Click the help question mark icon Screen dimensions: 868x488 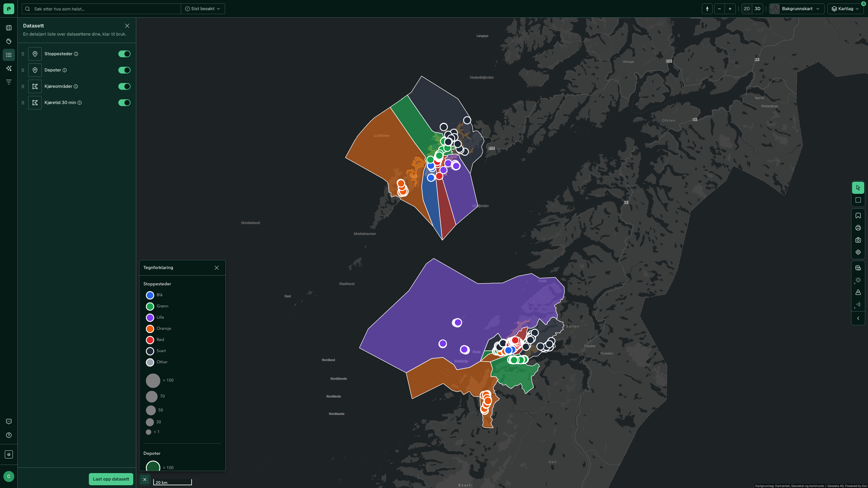point(9,435)
